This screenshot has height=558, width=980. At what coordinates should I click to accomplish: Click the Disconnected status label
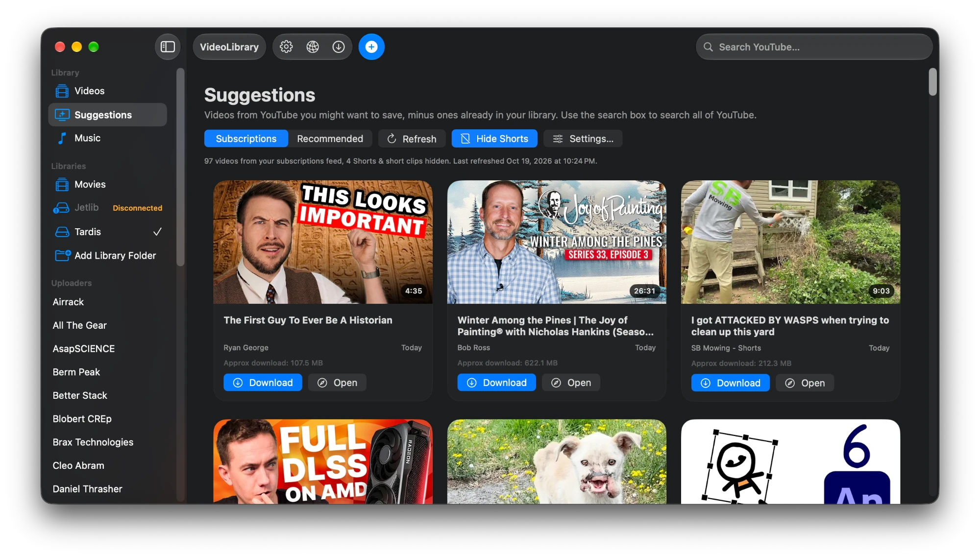pos(137,208)
